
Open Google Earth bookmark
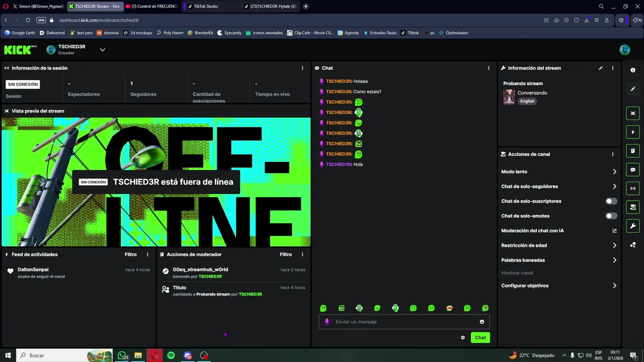click(x=20, y=33)
